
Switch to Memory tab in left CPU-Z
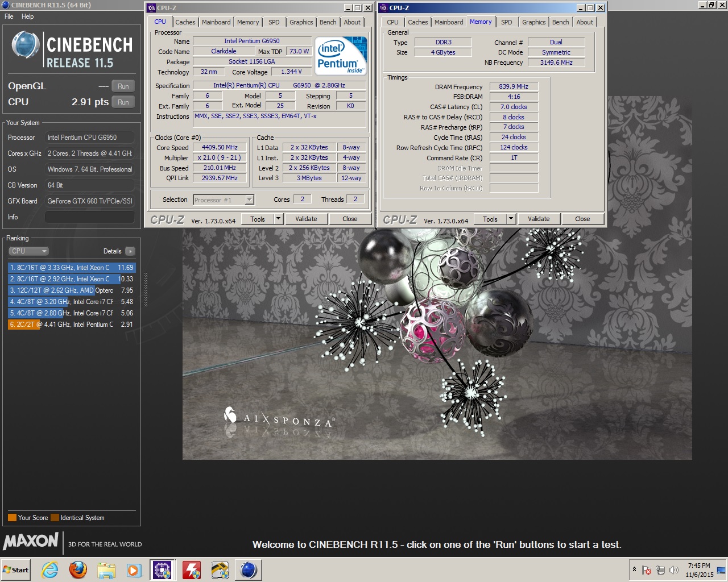[x=248, y=22]
